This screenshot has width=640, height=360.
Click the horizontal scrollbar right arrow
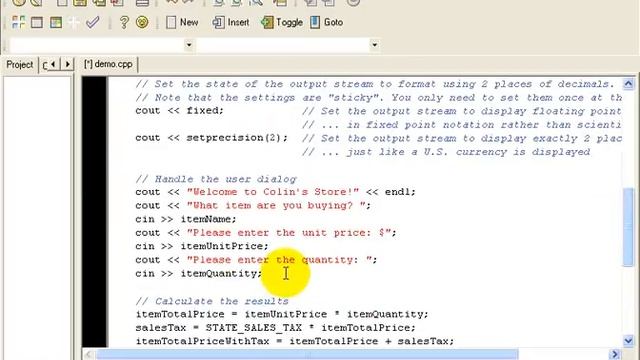[615, 354]
